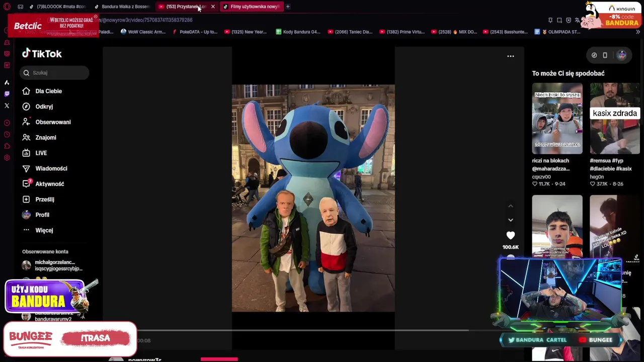Image resolution: width=644 pixels, height=362 pixels.
Task: Click Prześlij upload item
Action: point(38,200)
